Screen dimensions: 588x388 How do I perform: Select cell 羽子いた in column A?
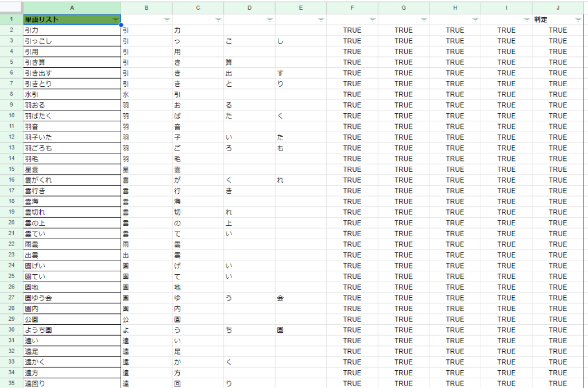pyautogui.click(x=72, y=137)
